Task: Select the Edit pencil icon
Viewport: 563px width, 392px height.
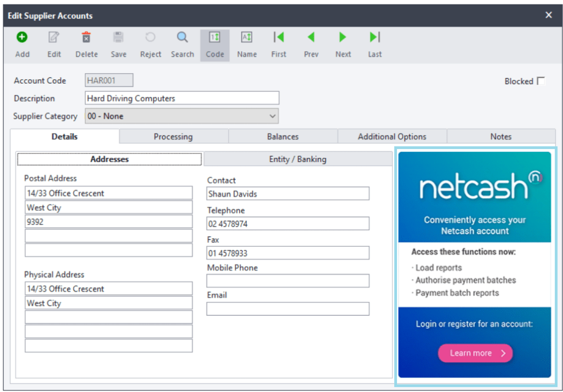Action: tap(54, 37)
